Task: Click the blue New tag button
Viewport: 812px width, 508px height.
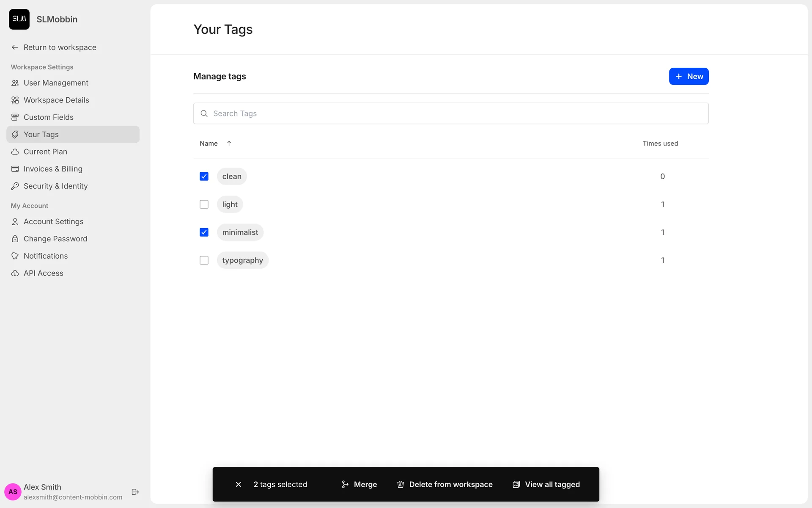Action: (689, 77)
